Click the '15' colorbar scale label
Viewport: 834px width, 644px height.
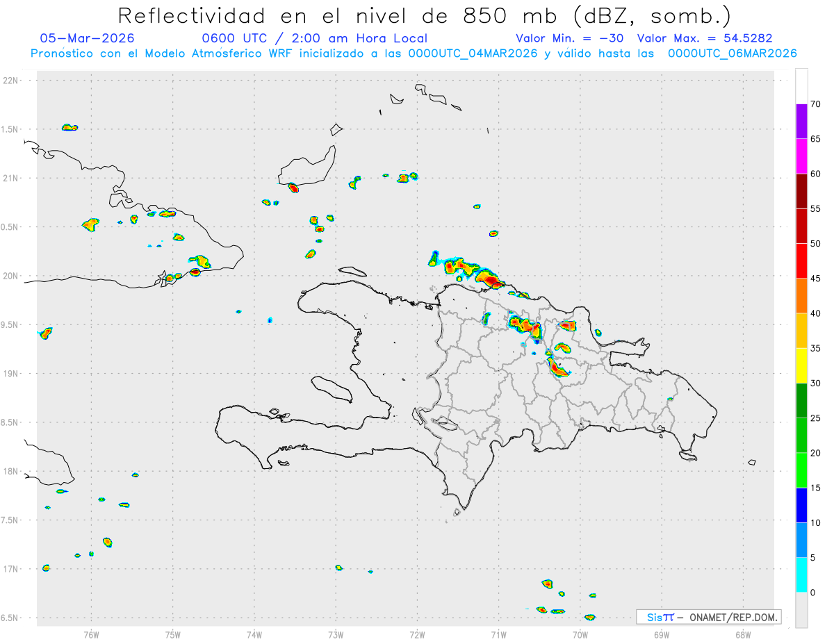point(816,488)
